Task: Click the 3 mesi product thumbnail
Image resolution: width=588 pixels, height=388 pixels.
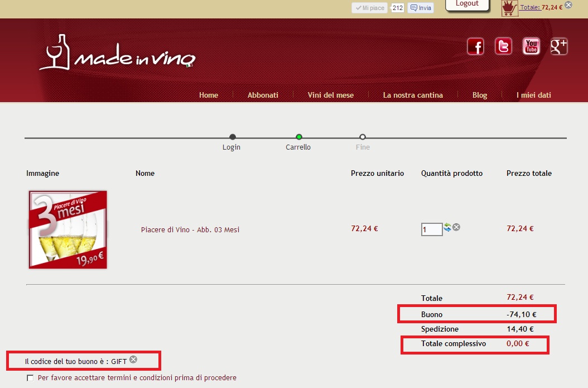Action: (68, 229)
